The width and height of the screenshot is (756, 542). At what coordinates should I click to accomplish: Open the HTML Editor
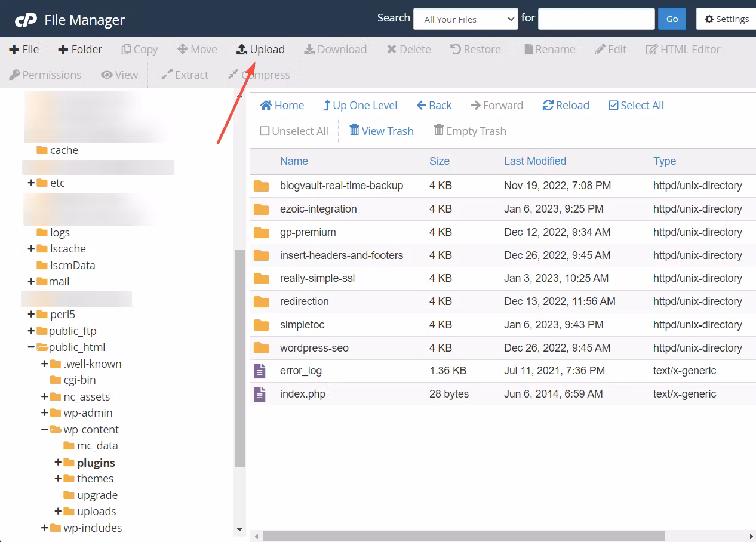683,49
